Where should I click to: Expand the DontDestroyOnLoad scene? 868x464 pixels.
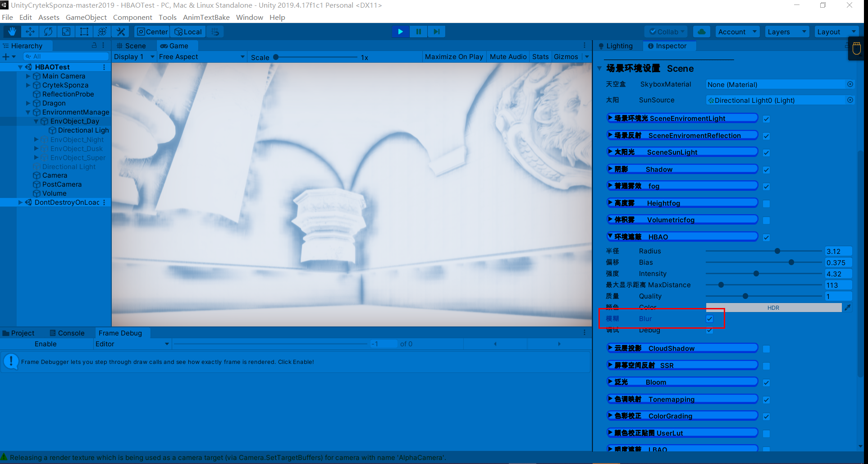(20, 202)
